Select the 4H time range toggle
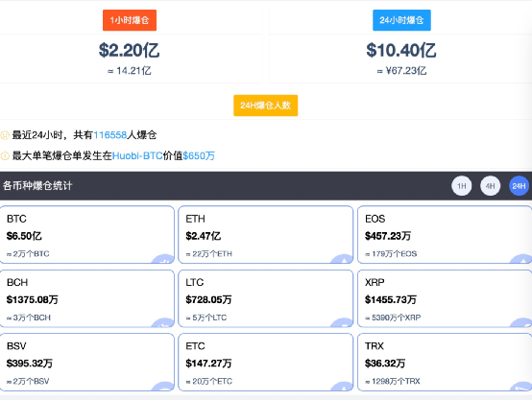The width and height of the screenshot is (532, 400). coord(491,186)
